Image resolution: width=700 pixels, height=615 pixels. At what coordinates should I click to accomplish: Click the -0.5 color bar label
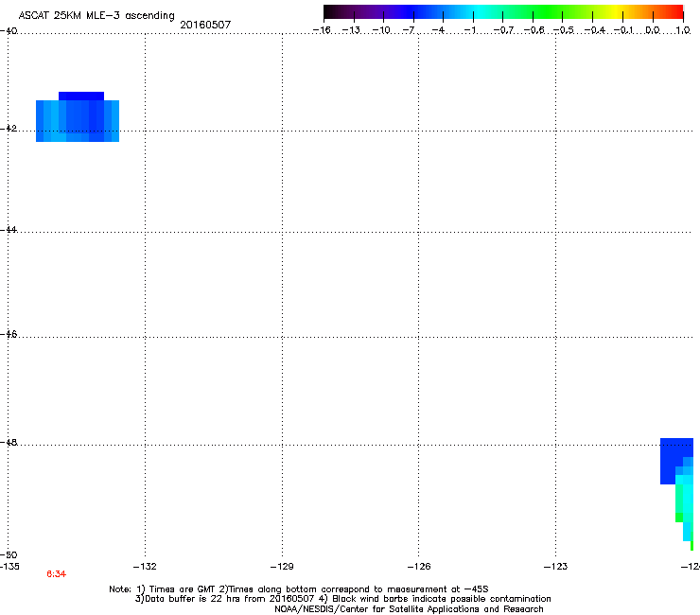tap(564, 30)
